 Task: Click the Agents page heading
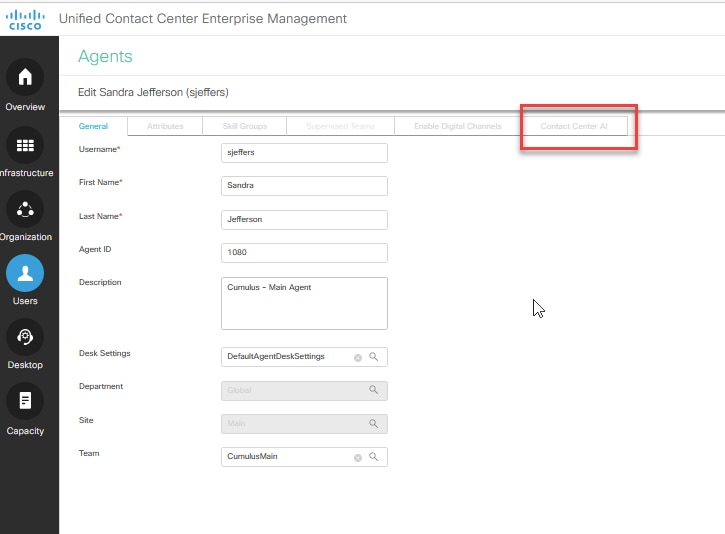(x=105, y=56)
